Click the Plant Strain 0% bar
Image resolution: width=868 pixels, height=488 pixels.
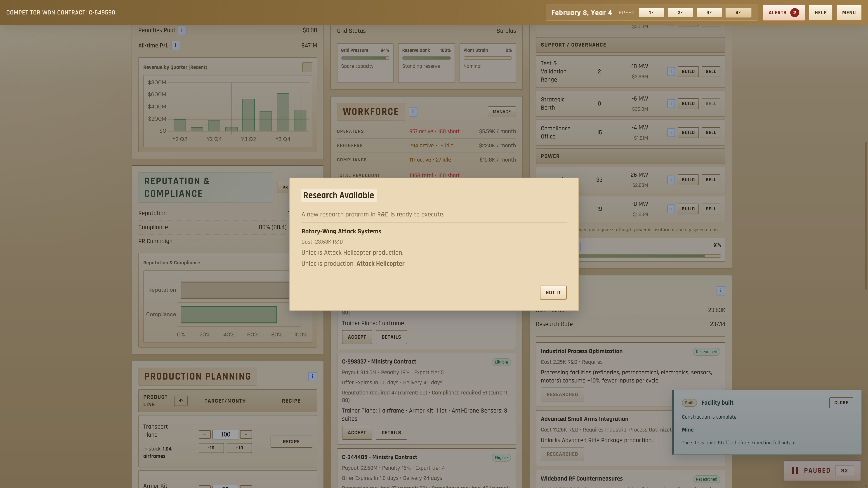click(x=488, y=58)
